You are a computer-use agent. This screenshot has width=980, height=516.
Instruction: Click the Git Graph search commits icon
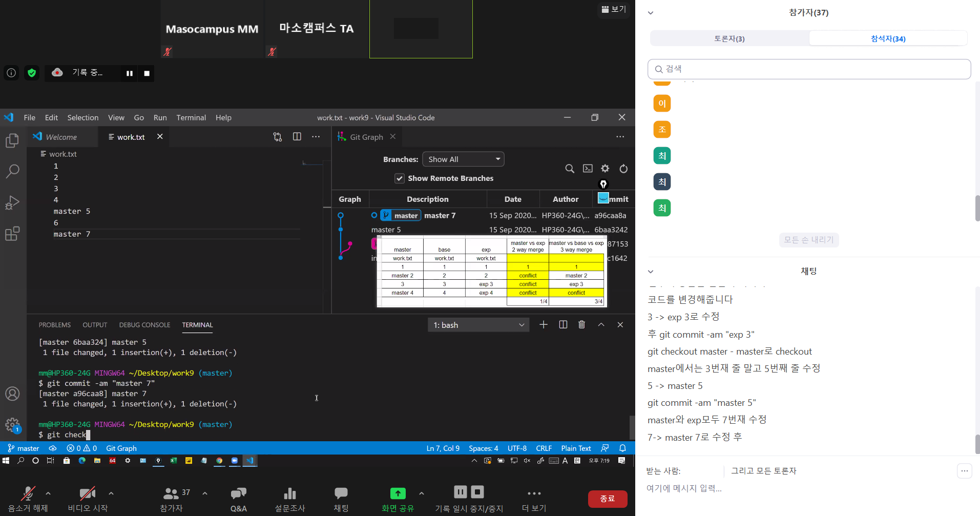[569, 169]
